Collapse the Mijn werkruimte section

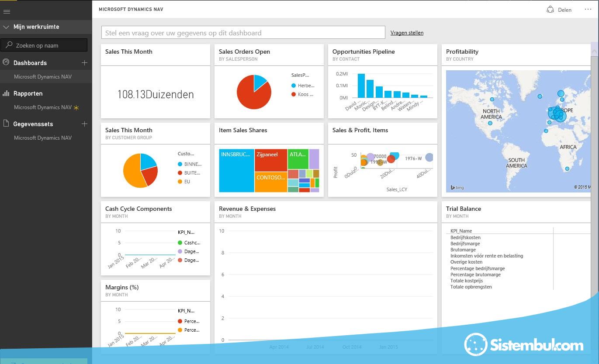(6, 27)
